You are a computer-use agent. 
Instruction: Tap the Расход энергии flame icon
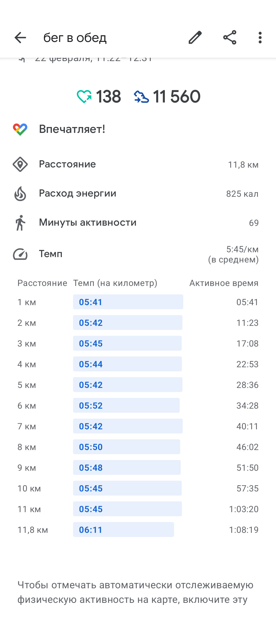point(20,193)
